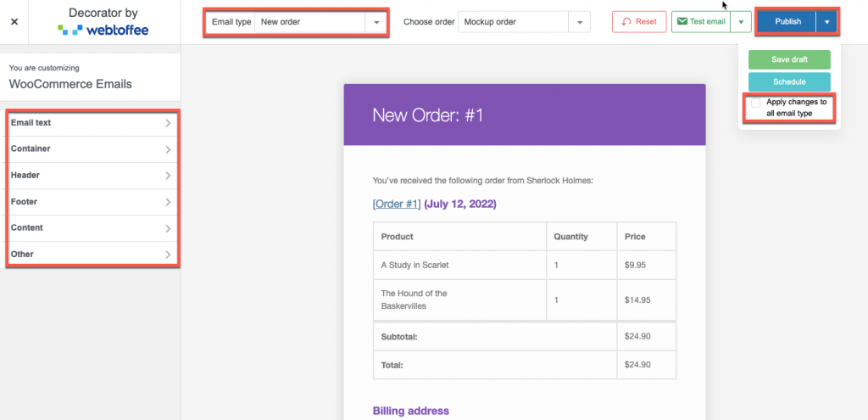
Task: Click the Reset button
Action: [639, 21]
